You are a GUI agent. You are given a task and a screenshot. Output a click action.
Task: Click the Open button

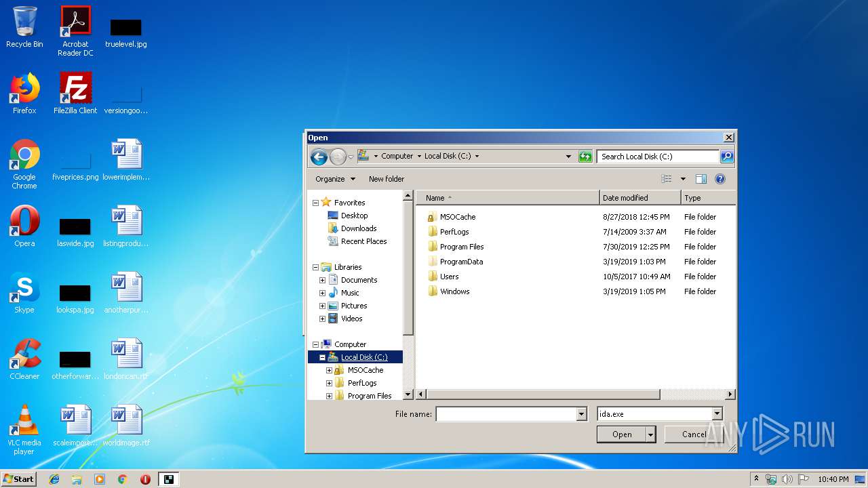click(622, 434)
